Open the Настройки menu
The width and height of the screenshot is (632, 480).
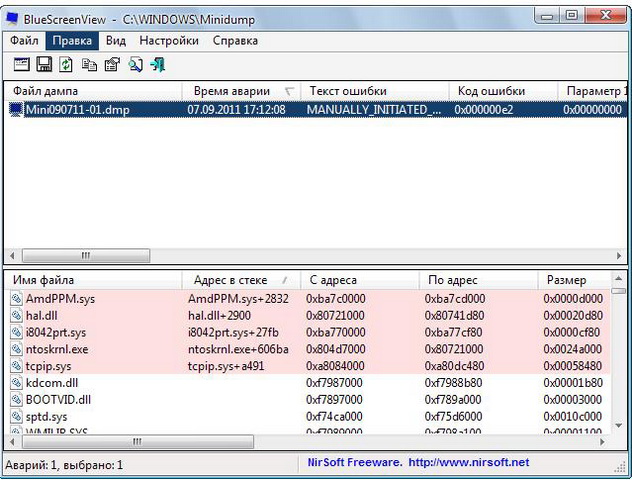[169, 41]
